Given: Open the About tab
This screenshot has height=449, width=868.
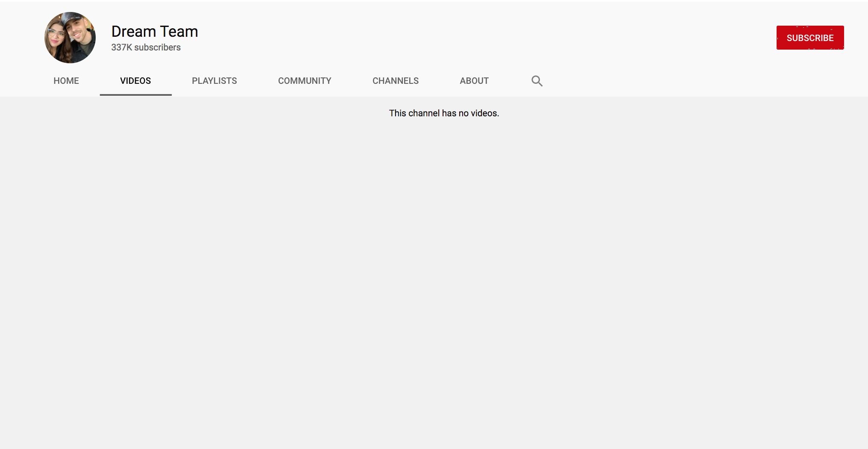Looking at the screenshot, I should 474,81.
